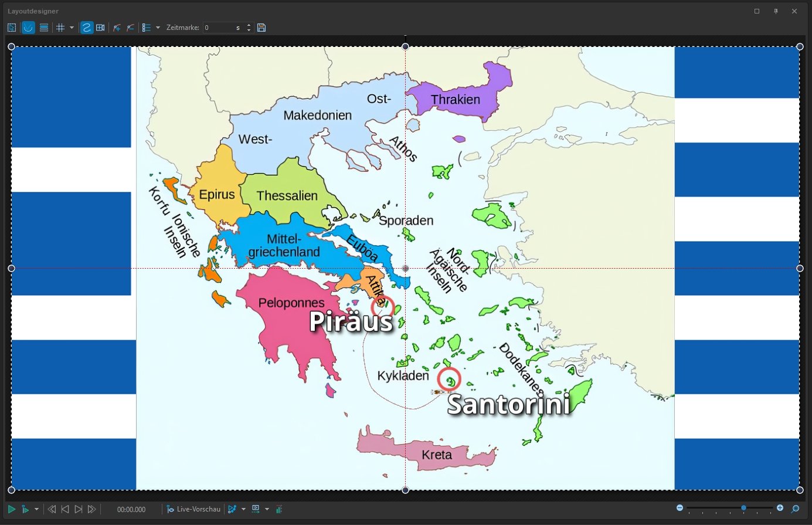Viewport: 812px width, 525px height.
Task: Click the fit-to-view magnifier icon
Action: click(796, 509)
